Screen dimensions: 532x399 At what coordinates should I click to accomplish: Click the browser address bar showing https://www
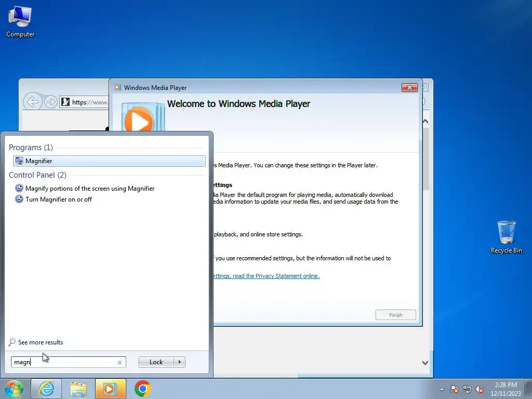tap(84, 102)
